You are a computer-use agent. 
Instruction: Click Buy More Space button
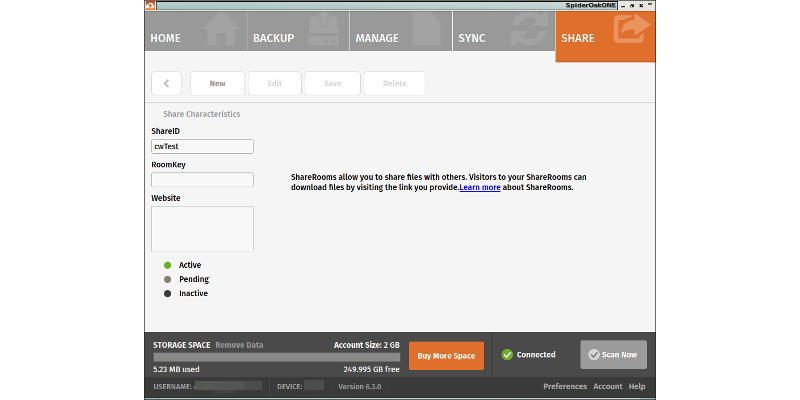(x=446, y=356)
